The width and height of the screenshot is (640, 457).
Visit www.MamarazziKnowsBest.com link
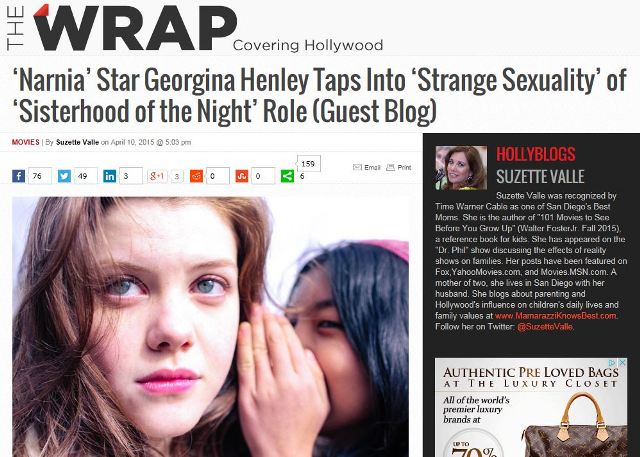(x=556, y=316)
